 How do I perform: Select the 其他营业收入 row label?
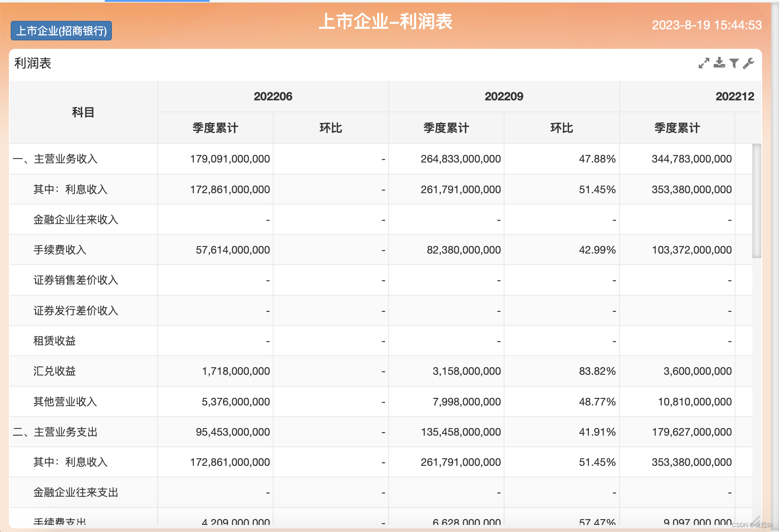(65, 402)
